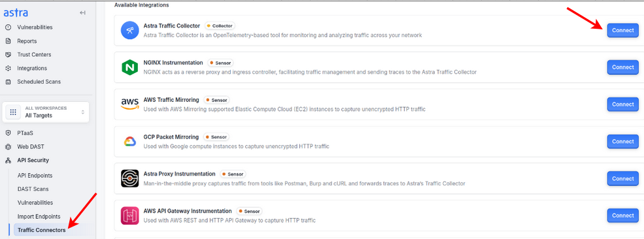Image resolution: width=644 pixels, height=239 pixels.
Task: Click the Sensor badge beside NGINX Instrumentation
Action: pos(220,63)
